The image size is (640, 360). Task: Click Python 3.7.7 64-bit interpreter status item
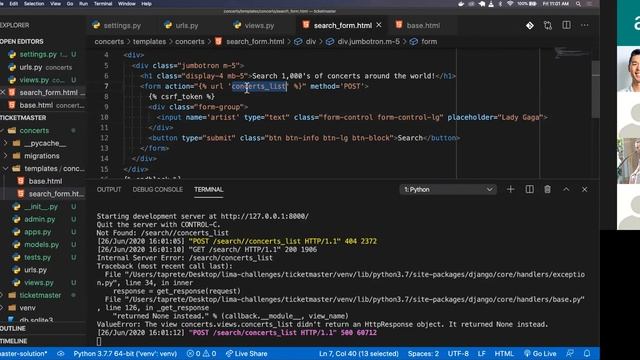125,354
